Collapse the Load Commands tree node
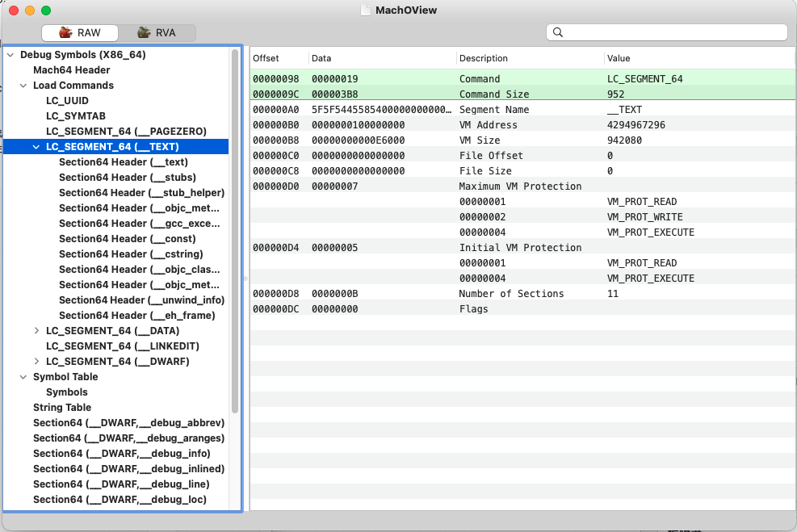This screenshot has height=532, width=797. pos(23,86)
